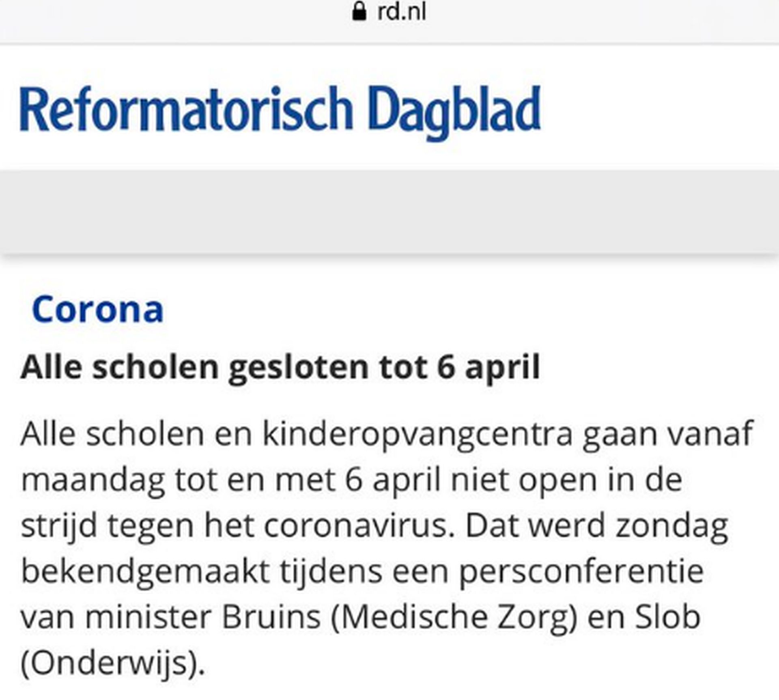
Task: Tap the rd.nl address text
Action: 401,11
